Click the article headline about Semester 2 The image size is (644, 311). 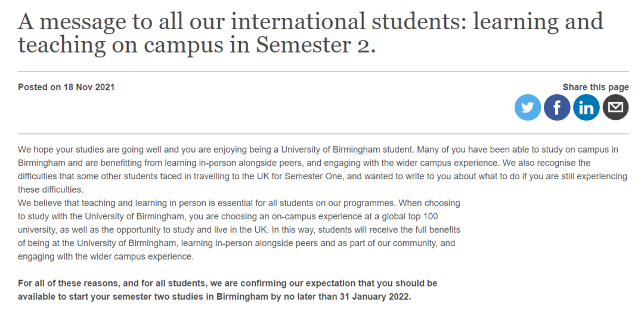tap(310, 33)
